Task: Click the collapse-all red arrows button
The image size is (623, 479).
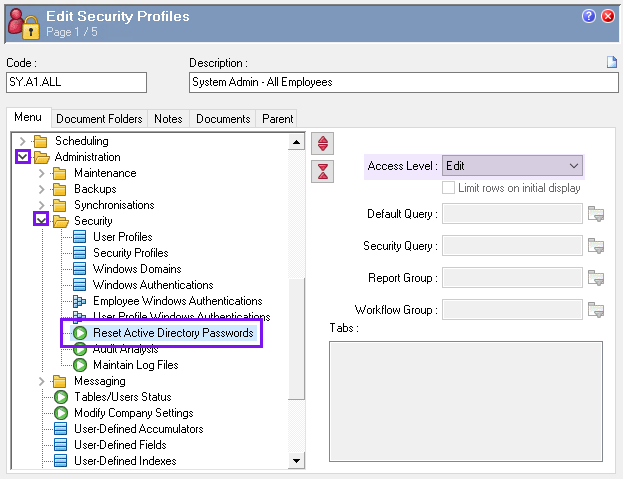Action: (323, 172)
